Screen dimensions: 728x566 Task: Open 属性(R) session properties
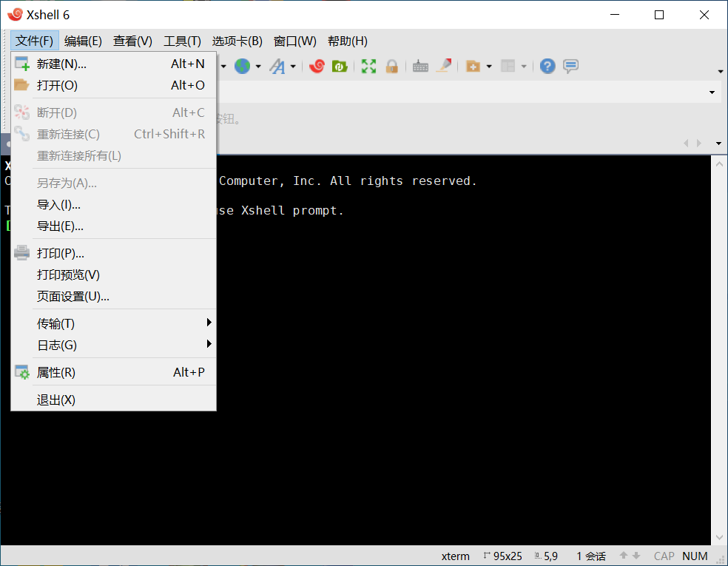click(113, 372)
